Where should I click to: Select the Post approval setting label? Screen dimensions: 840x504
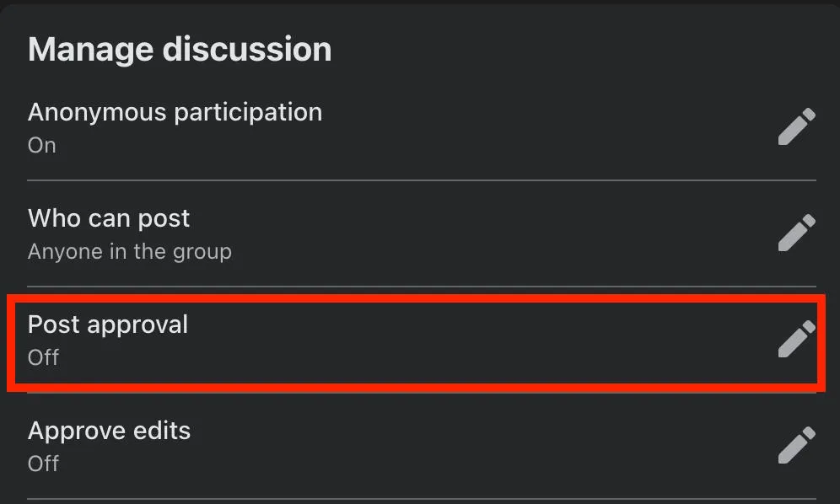(108, 324)
